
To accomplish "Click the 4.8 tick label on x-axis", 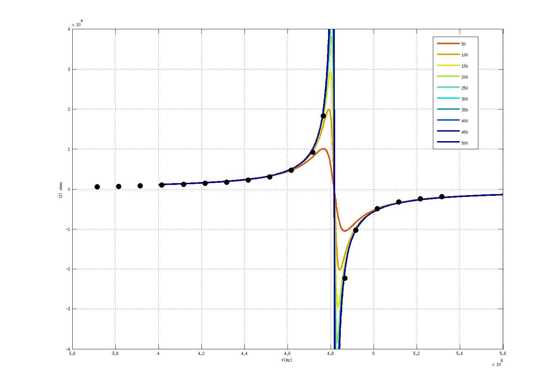I will click(x=330, y=353).
